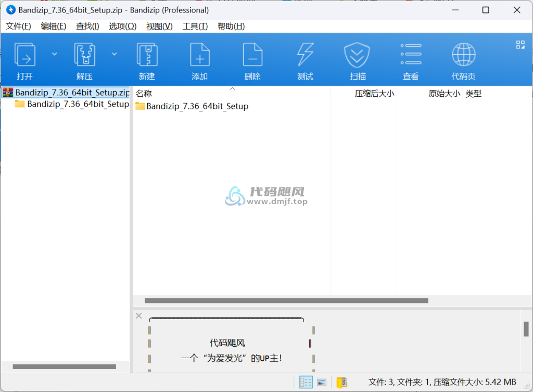Select Bandizip_7.36_64bit_Setup.zip in the tree
This screenshot has height=392, width=533.
pos(66,93)
